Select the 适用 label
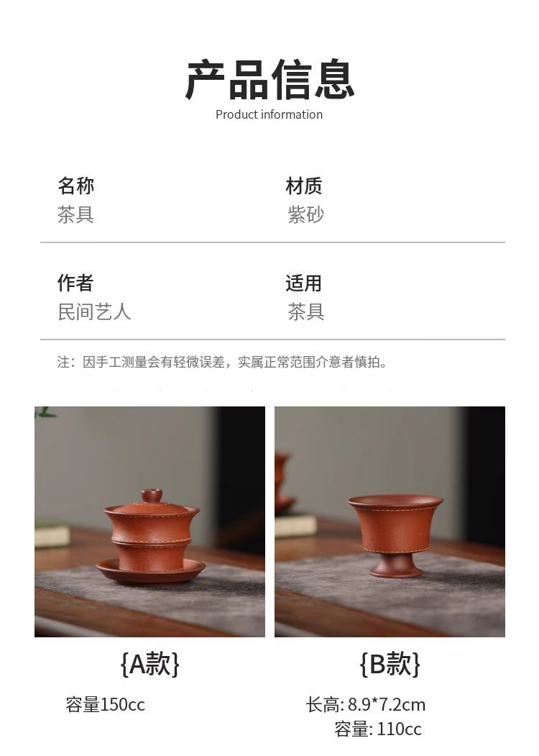 (x=303, y=283)
